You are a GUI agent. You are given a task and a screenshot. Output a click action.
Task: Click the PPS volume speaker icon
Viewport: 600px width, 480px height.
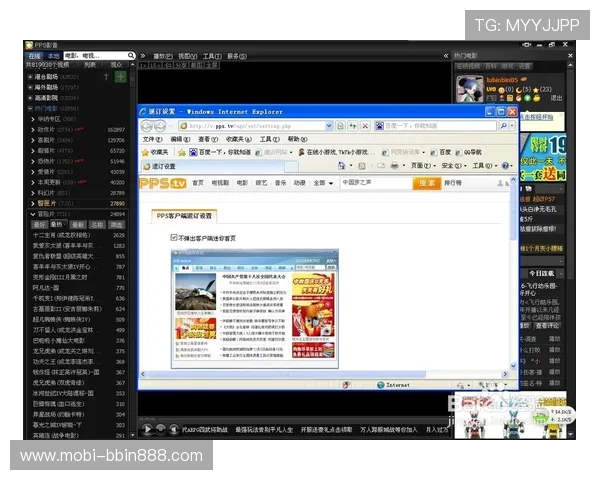(x=174, y=429)
